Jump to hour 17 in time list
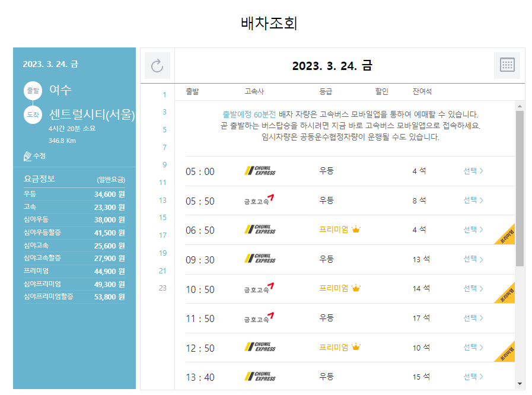532x395 pixels. click(x=163, y=235)
